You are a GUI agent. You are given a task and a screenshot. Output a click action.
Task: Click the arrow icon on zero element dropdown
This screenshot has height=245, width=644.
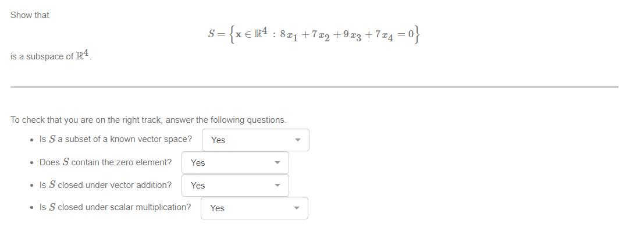coord(277,163)
